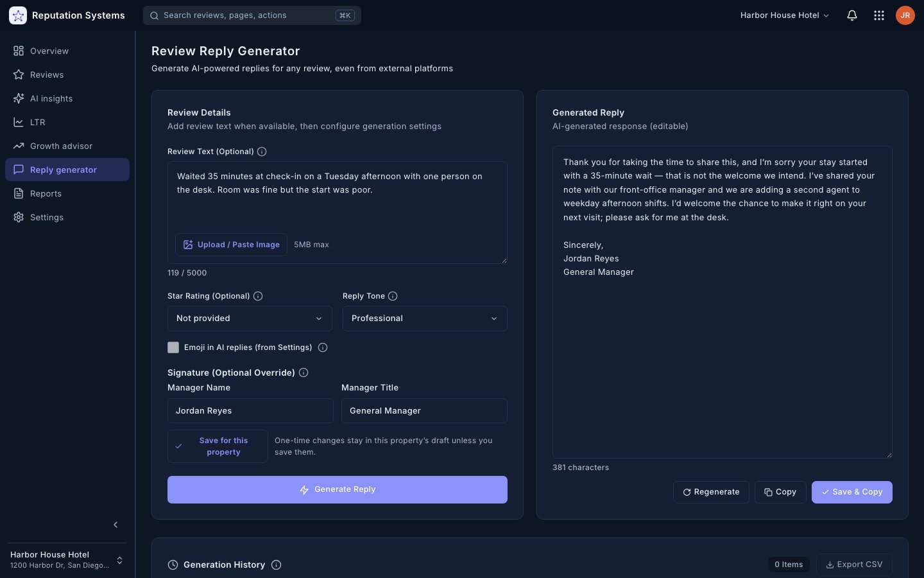Show info for Reply Tone
This screenshot has width=924, height=578.
[x=393, y=296]
